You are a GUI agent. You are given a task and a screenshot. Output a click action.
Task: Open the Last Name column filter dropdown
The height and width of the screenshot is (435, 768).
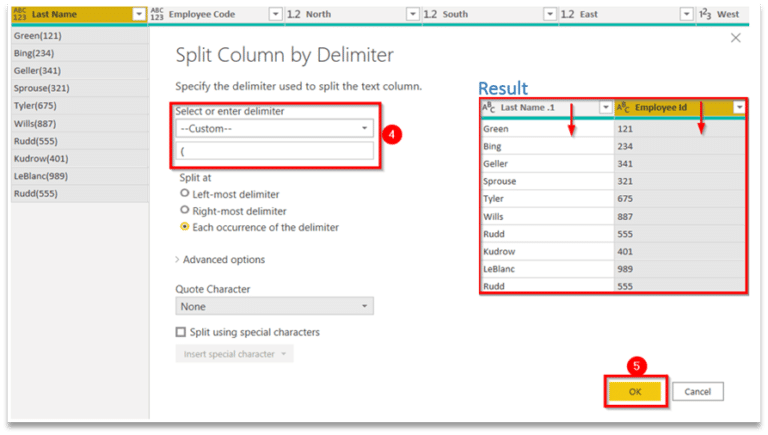click(139, 14)
